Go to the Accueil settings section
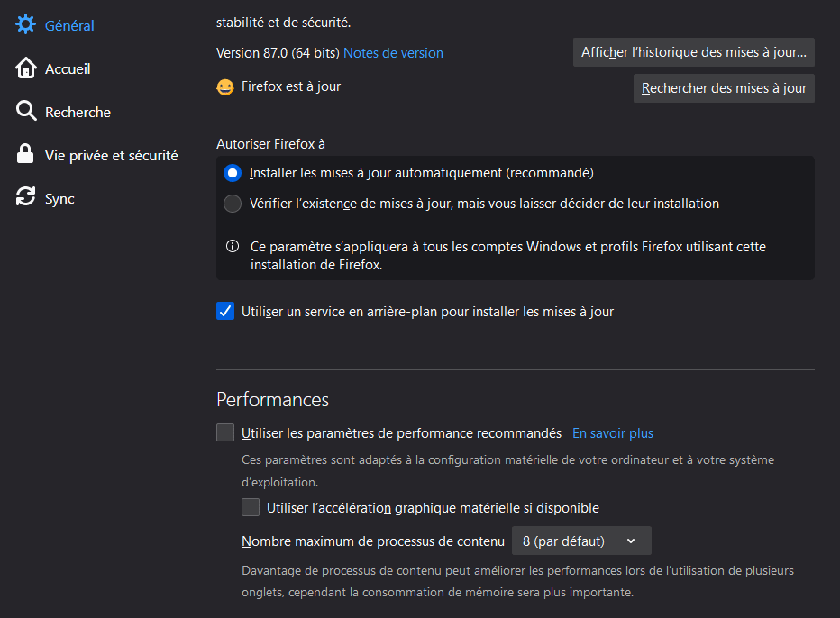 click(68, 68)
